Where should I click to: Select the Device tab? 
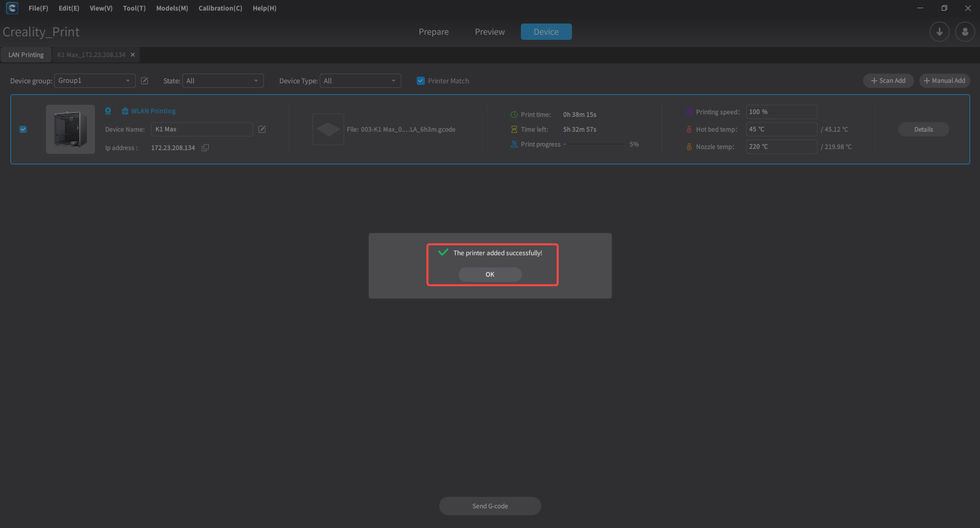tap(546, 32)
